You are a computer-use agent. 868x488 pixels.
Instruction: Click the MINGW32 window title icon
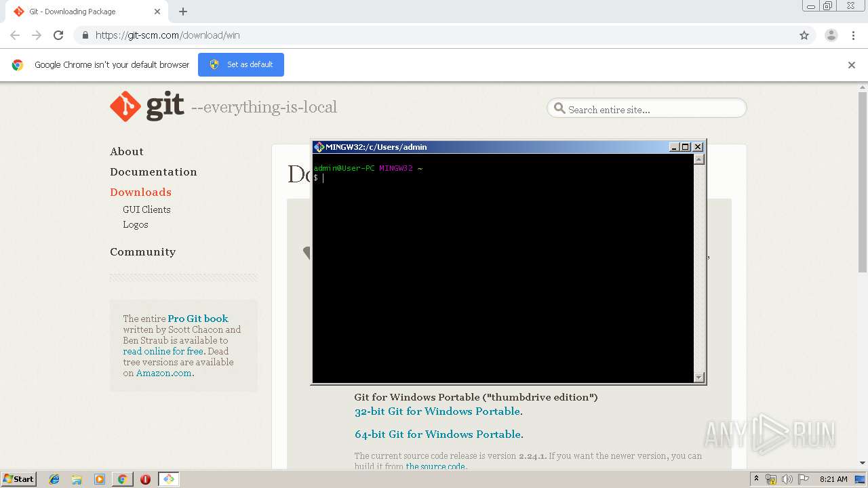(x=319, y=147)
